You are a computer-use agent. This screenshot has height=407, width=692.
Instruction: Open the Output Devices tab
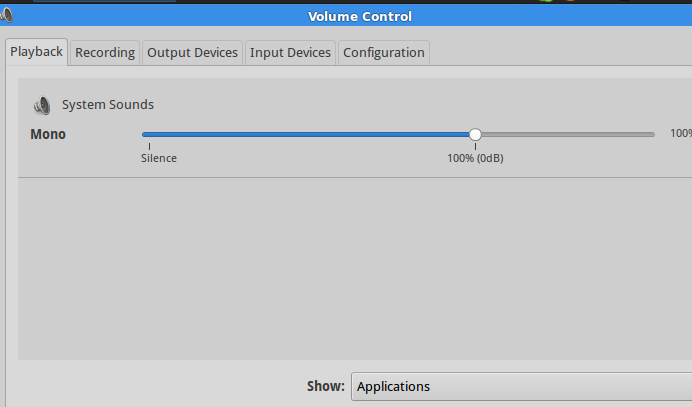192,53
